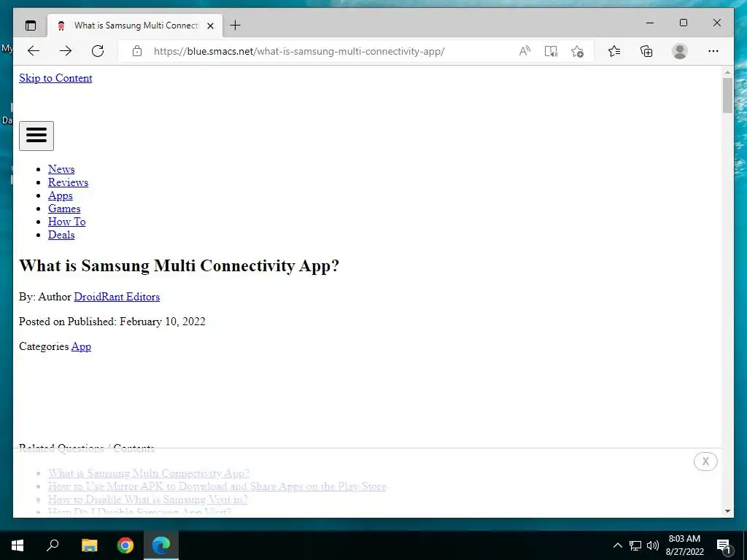Viewport: 747px width, 560px height.
Task: Open the How To section
Action: [x=66, y=222]
